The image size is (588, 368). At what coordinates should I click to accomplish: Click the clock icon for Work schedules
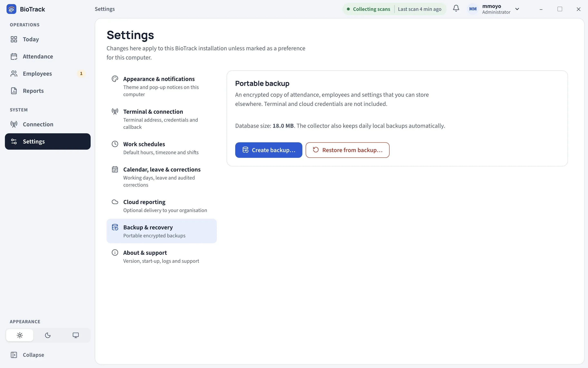point(115,144)
